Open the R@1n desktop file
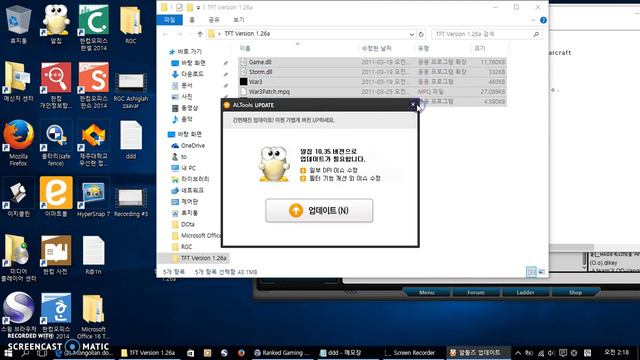This screenshot has width=640, height=360. click(93, 255)
